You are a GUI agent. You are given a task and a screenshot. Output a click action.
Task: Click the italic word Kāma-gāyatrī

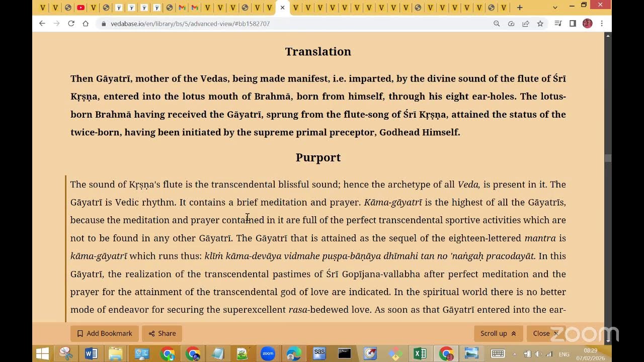[393, 203]
